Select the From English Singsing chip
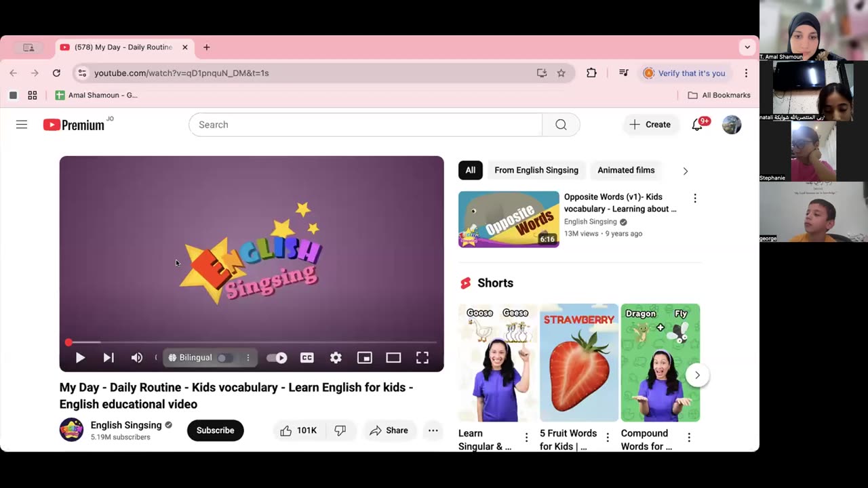 (536, 170)
